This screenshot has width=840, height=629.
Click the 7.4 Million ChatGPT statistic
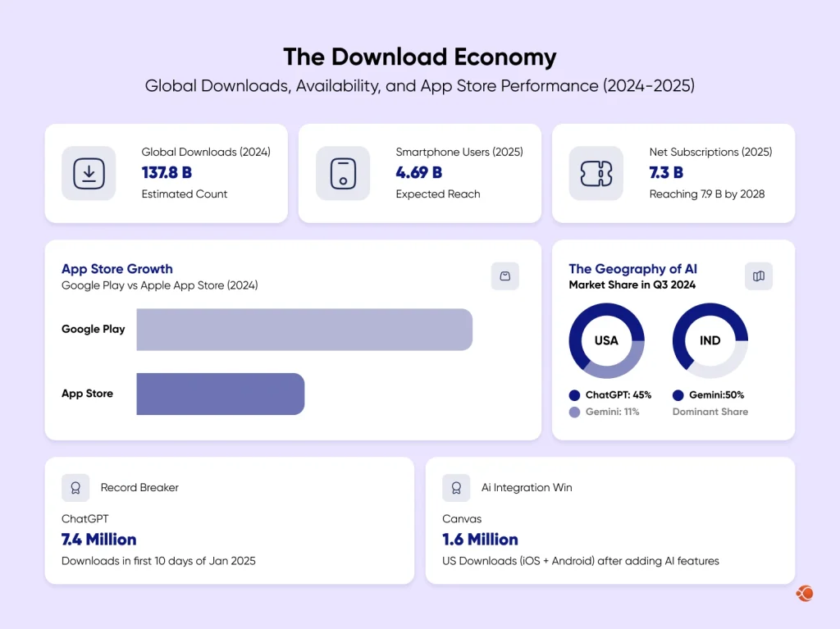[x=98, y=540]
